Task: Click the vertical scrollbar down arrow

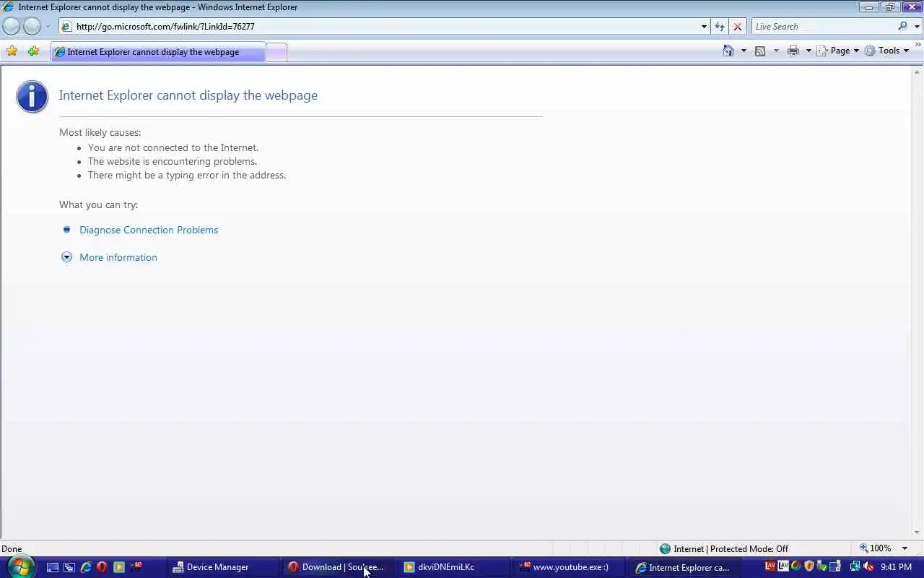Action: (918, 533)
